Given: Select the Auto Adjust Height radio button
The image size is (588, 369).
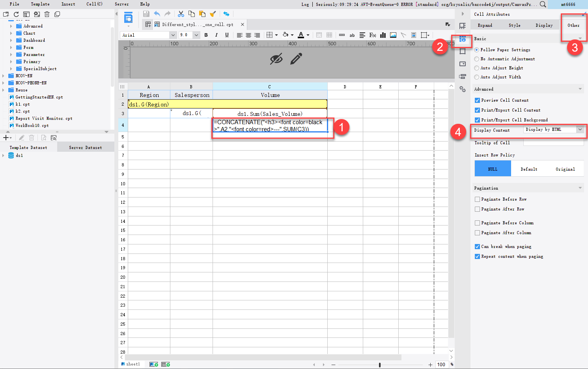Looking at the screenshot, I should pos(477,68).
